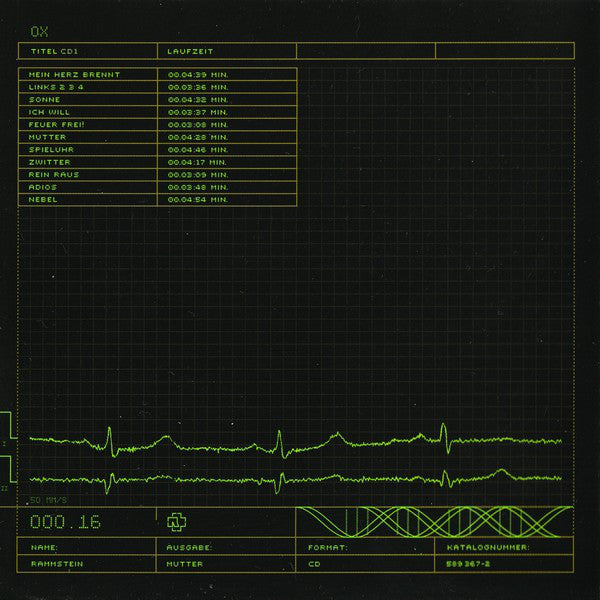Screen dimensions: 600x600
Task: Click the runtime of Links 2 3 4
Action: pyautogui.click(x=198, y=87)
